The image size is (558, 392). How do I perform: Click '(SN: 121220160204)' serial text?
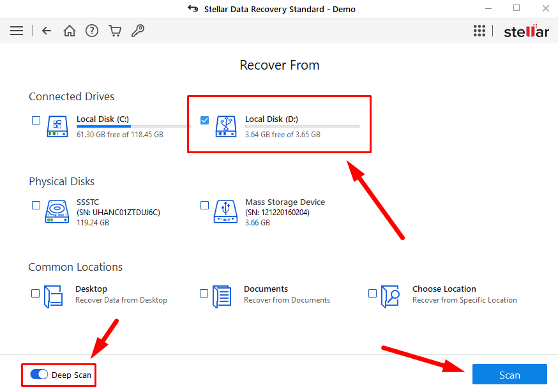tap(278, 213)
